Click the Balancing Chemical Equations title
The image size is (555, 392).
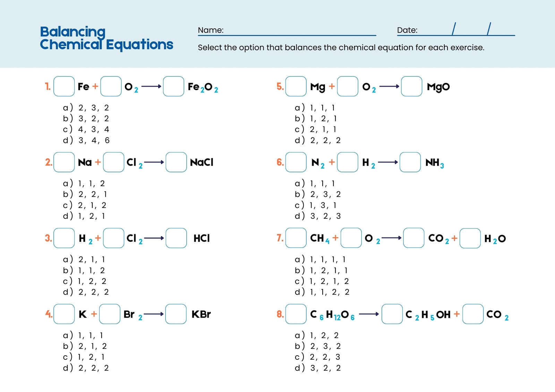[x=106, y=38]
